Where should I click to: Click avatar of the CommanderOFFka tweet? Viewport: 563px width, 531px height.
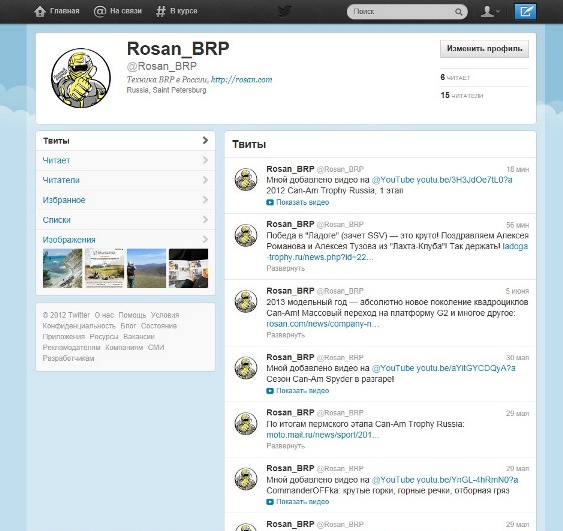pyautogui.click(x=246, y=479)
